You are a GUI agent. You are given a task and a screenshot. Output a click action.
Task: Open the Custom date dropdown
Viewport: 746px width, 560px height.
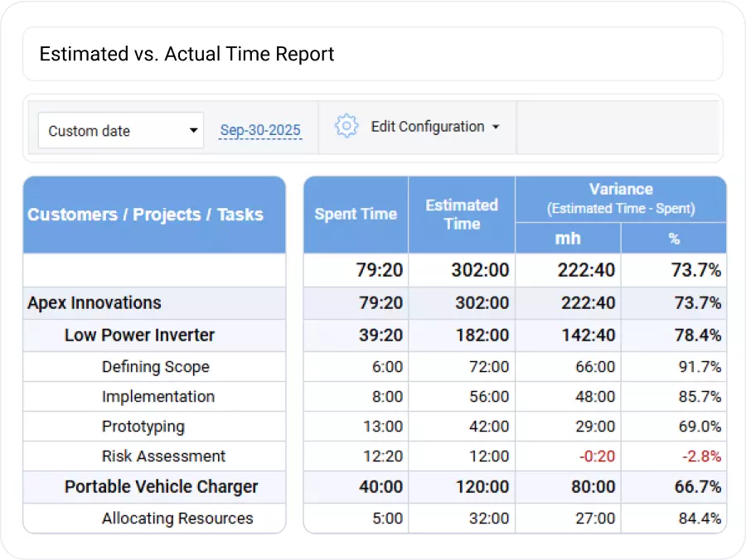(120, 130)
